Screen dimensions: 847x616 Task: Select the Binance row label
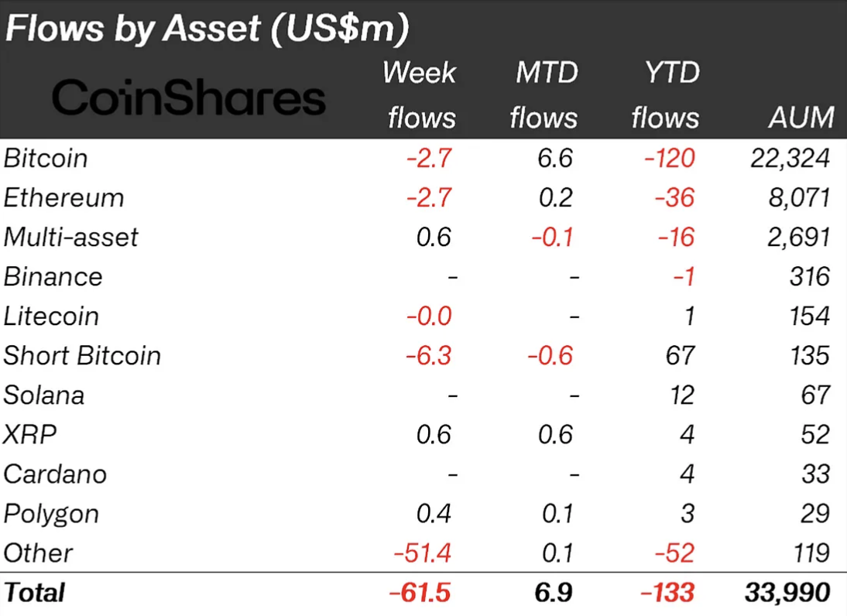pyautogui.click(x=53, y=276)
